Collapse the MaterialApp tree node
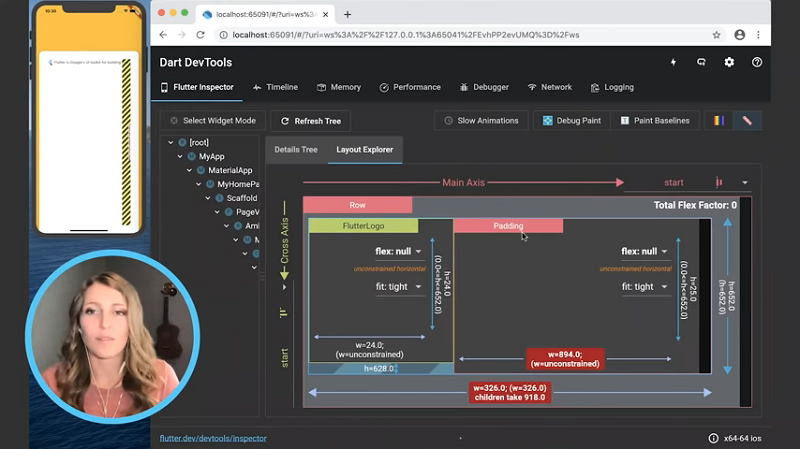 coord(189,170)
